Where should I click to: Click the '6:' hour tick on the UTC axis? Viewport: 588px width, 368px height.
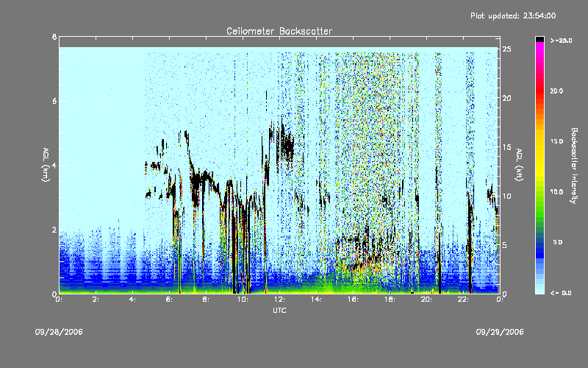[169, 300]
